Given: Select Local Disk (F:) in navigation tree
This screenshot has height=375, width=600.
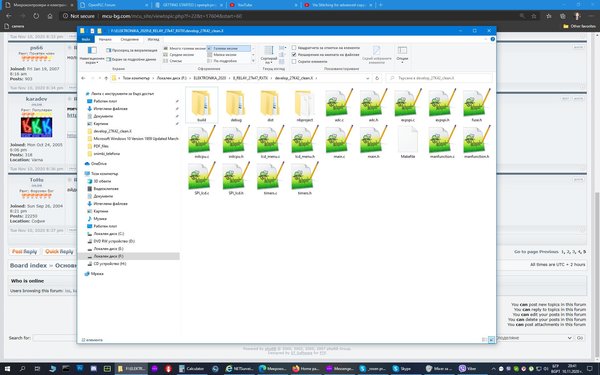Looking at the screenshot, I should pos(129,256).
